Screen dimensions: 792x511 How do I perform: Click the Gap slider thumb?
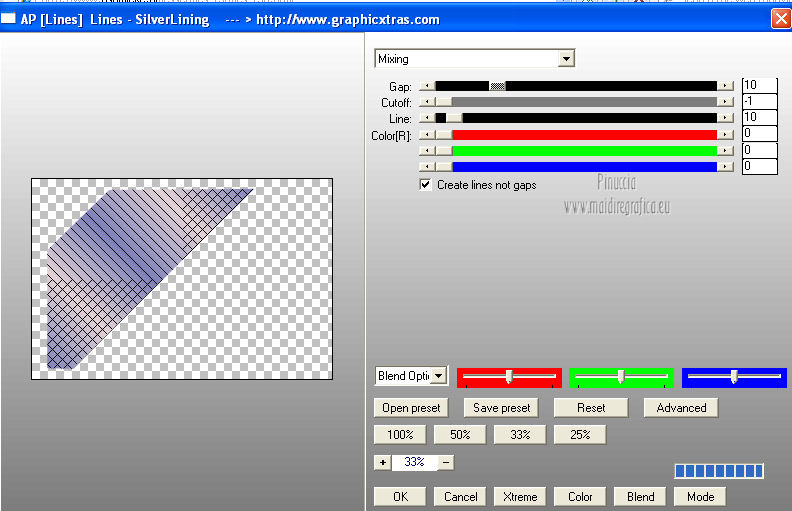click(x=498, y=86)
